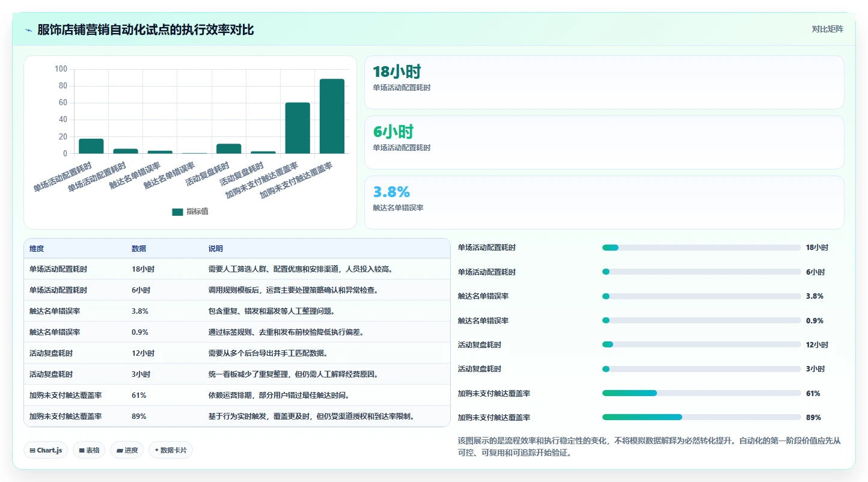Click the 89% value right of the progress bar
The height and width of the screenshot is (482, 868).
click(813, 418)
